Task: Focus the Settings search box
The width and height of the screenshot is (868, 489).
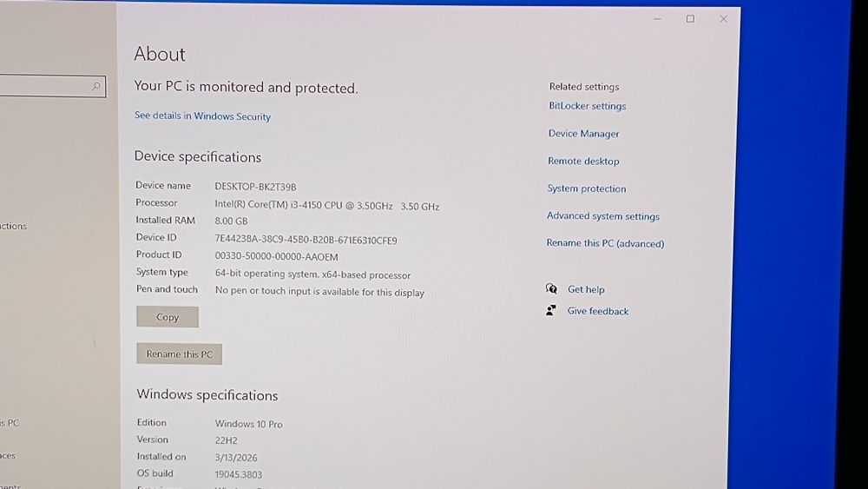Action: 53,86
